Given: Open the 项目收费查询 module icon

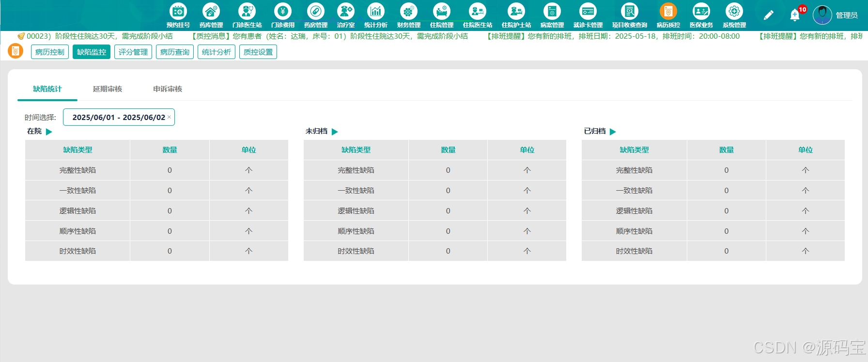Looking at the screenshot, I should pos(629,11).
